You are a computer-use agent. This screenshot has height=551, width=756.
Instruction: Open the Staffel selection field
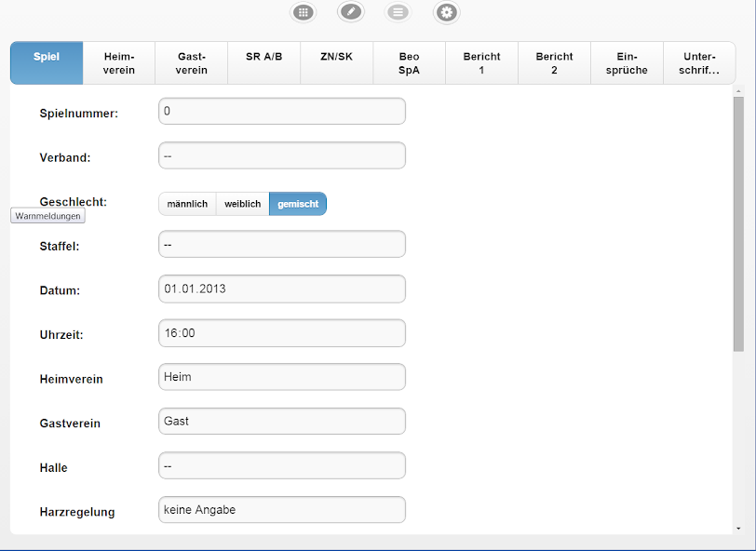[282, 244]
